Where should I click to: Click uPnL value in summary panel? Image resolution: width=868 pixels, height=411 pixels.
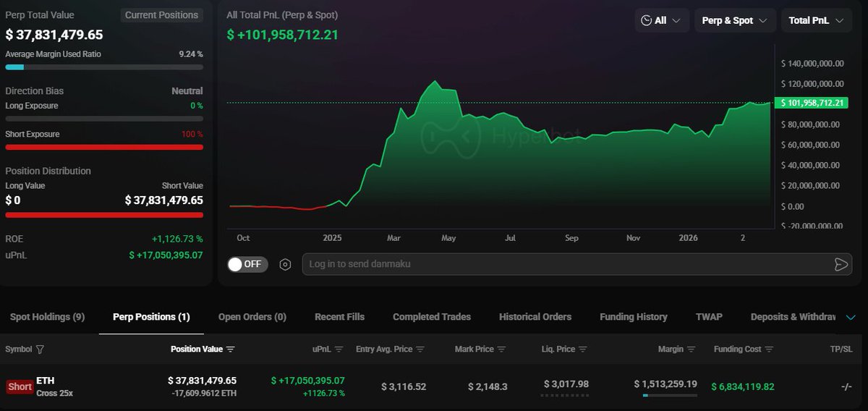click(x=166, y=255)
